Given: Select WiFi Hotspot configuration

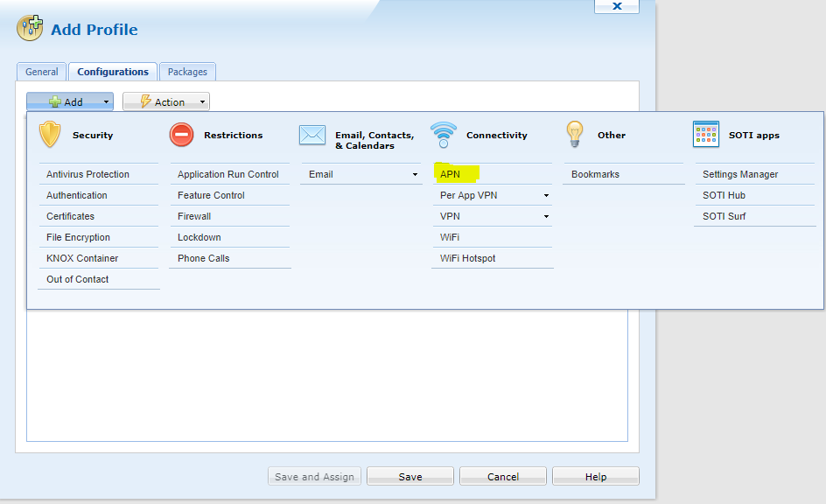Looking at the screenshot, I should [492, 259].
